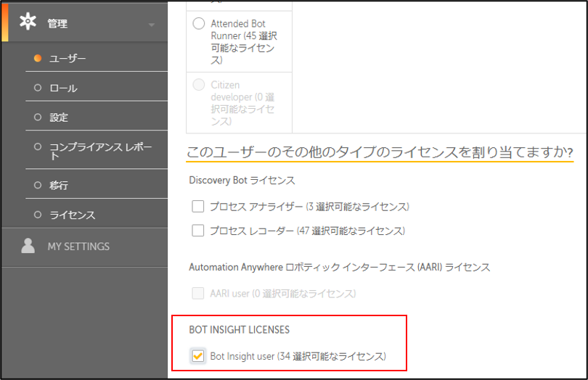Click the bullet circle next to 設定

click(38, 117)
